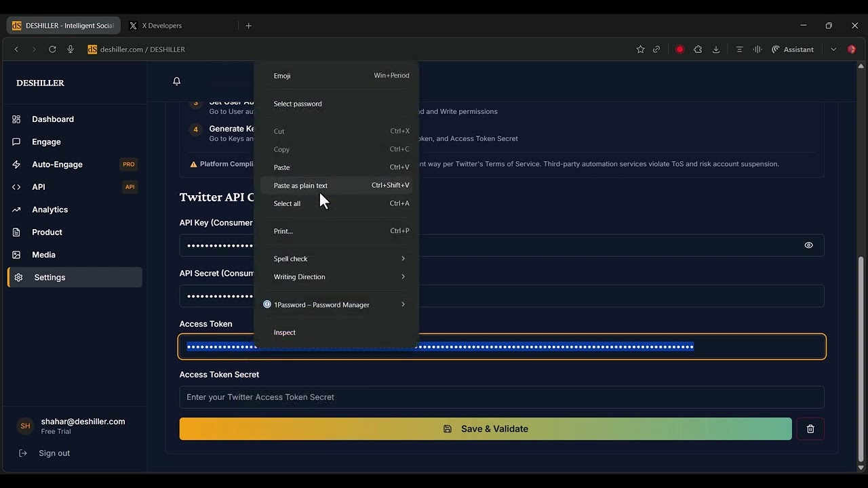Click the Media image icon
The image size is (868, 488).
pos(16,255)
